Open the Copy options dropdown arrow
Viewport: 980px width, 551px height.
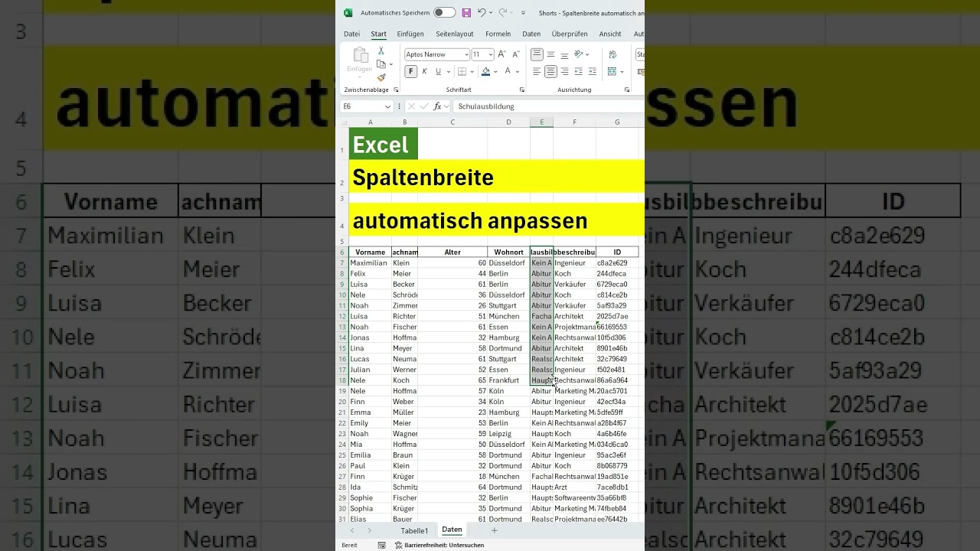coord(391,64)
